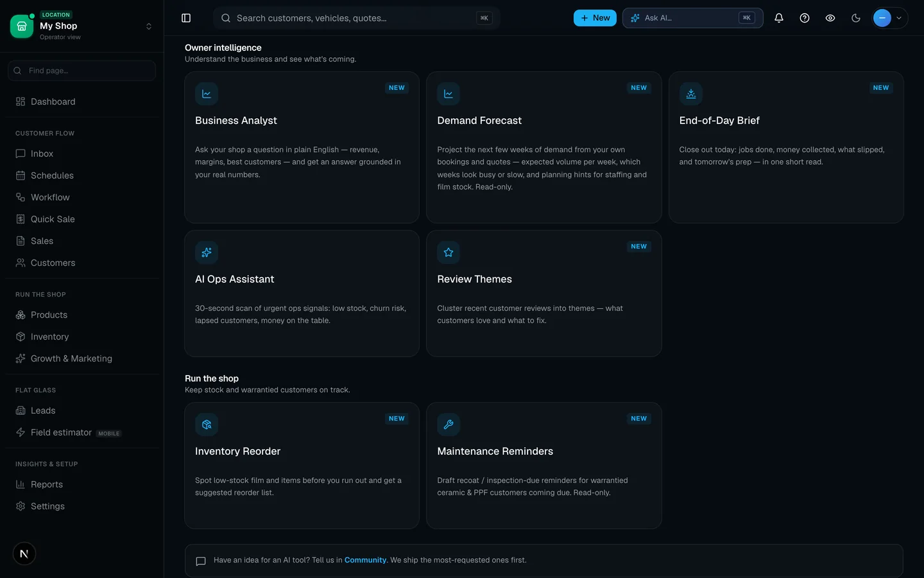
Task: Focus the Find page field
Action: (x=82, y=71)
